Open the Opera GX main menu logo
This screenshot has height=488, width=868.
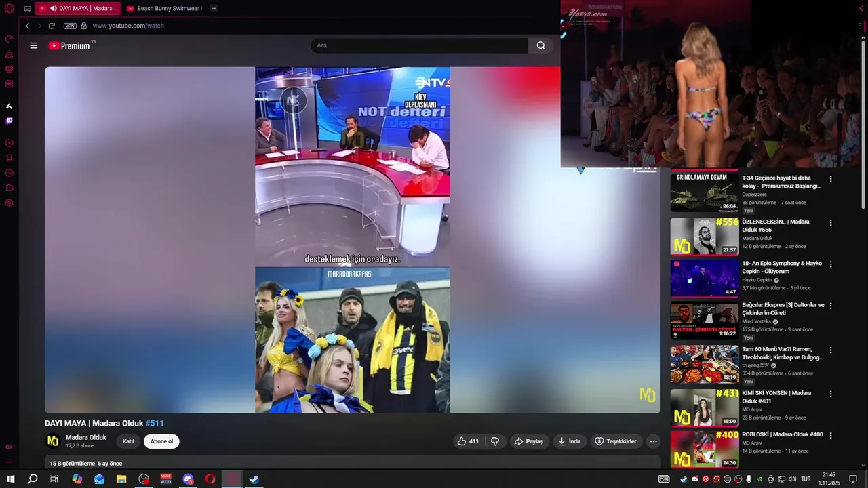[9, 8]
